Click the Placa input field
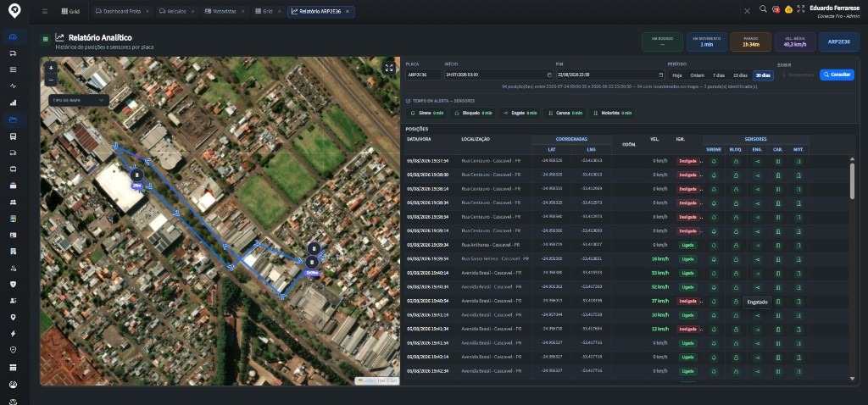 [x=423, y=75]
